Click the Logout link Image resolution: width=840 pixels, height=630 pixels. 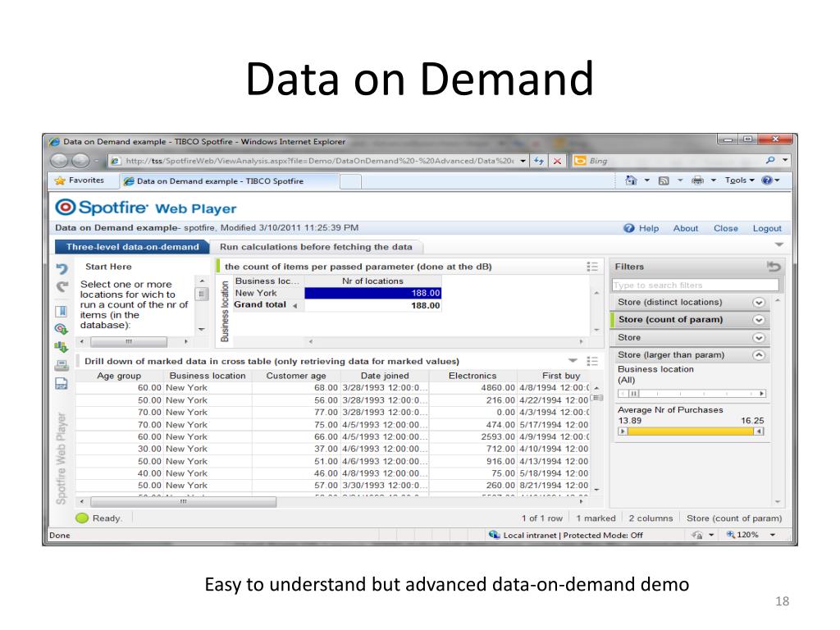(x=767, y=228)
